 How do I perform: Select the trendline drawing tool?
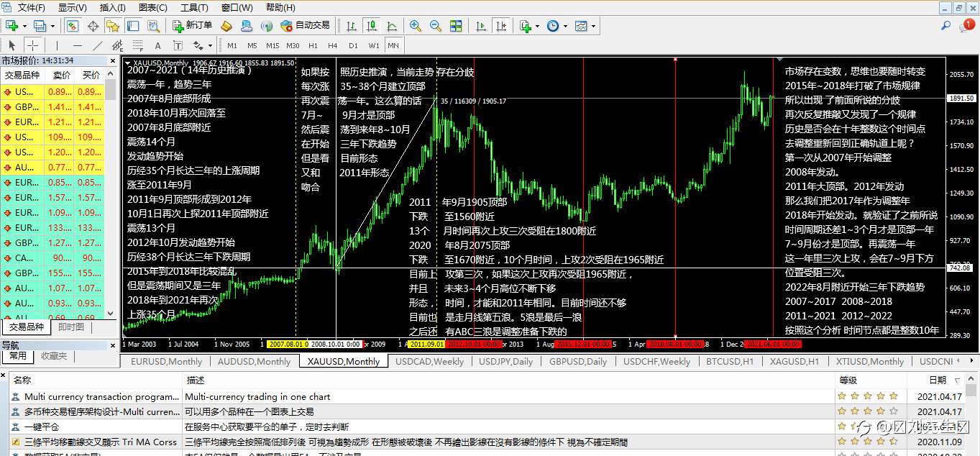pos(97,45)
